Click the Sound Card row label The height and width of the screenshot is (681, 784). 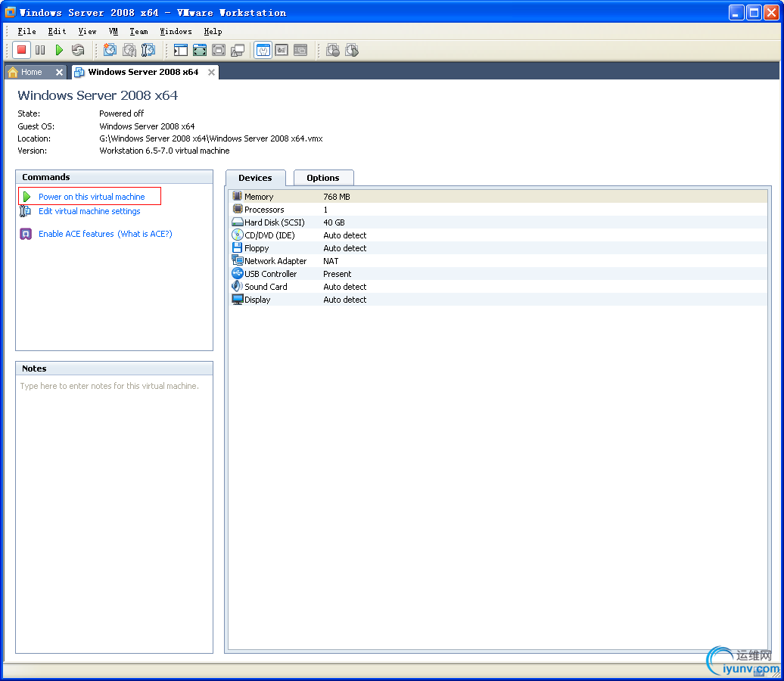266,287
